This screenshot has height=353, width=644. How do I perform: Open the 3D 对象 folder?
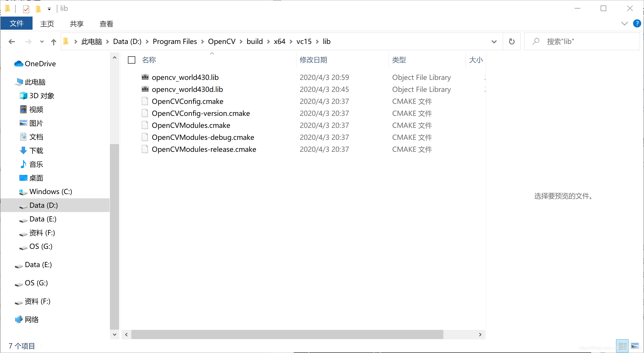pyautogui.click(x=37, y=96)
